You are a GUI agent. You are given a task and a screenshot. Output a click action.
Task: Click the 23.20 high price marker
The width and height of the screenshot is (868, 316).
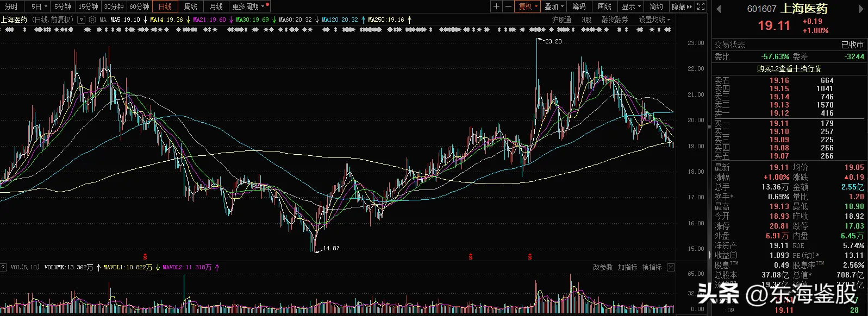coord(553,41)
